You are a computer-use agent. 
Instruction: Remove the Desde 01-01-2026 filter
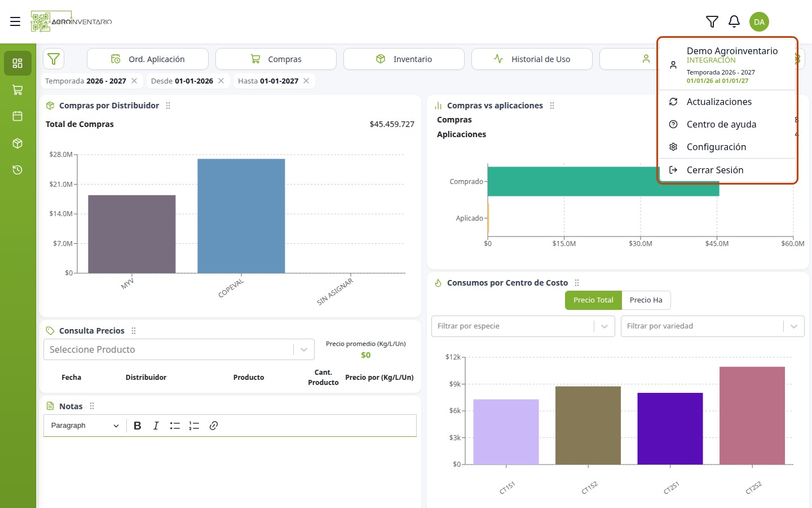tap(221, 81)
